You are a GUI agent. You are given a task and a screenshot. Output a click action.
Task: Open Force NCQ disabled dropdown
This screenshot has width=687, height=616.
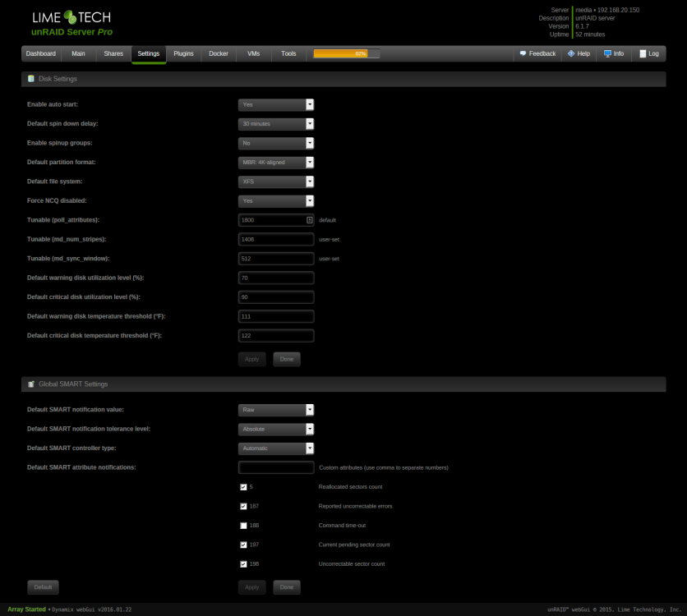point(276,201)
